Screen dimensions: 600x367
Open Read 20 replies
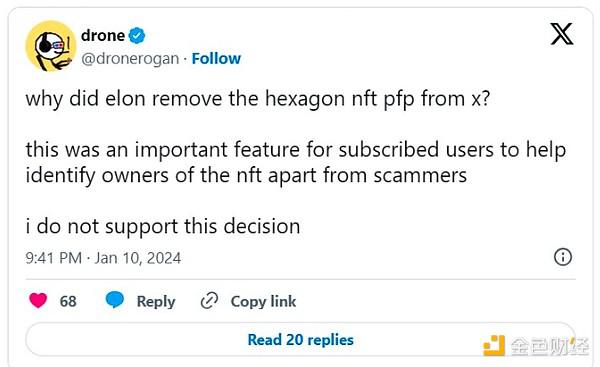[300, 339]
